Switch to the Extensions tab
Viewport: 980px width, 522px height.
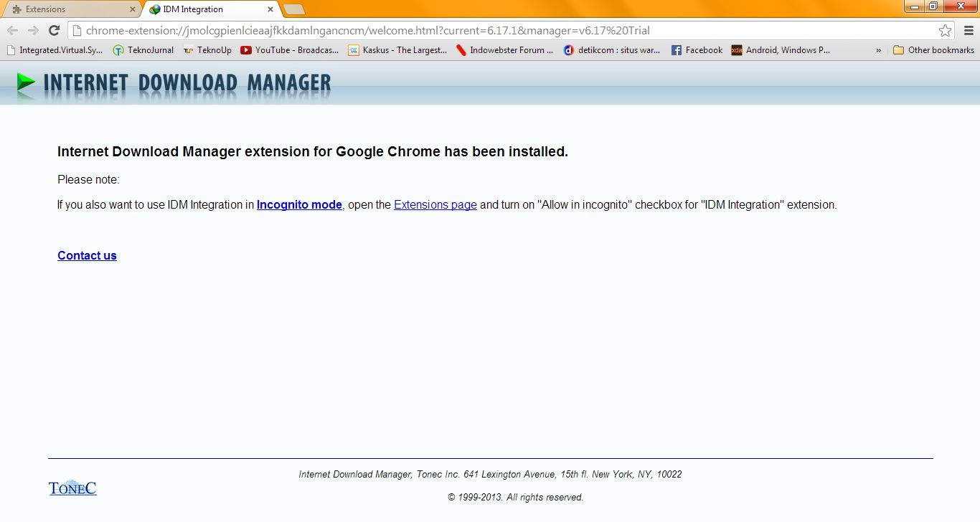72,9
